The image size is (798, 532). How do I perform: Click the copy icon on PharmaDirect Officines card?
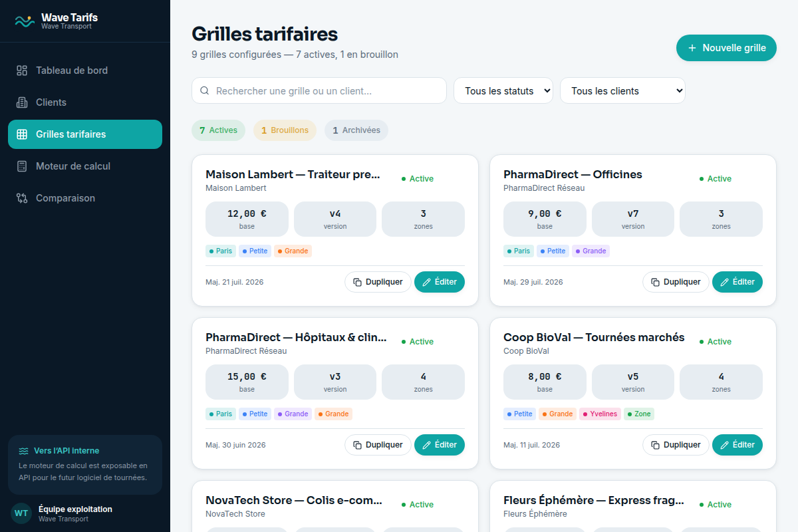pyautogui.click(x=655, y=282)
